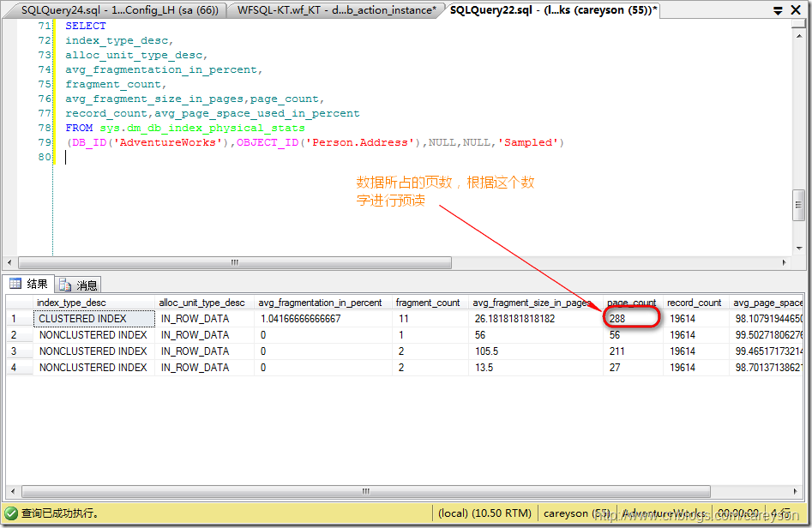Select the CLUSTERED INDEX cell
Image resolution: width=812 pixels, height=528 pixels.
tap(93, 319)
